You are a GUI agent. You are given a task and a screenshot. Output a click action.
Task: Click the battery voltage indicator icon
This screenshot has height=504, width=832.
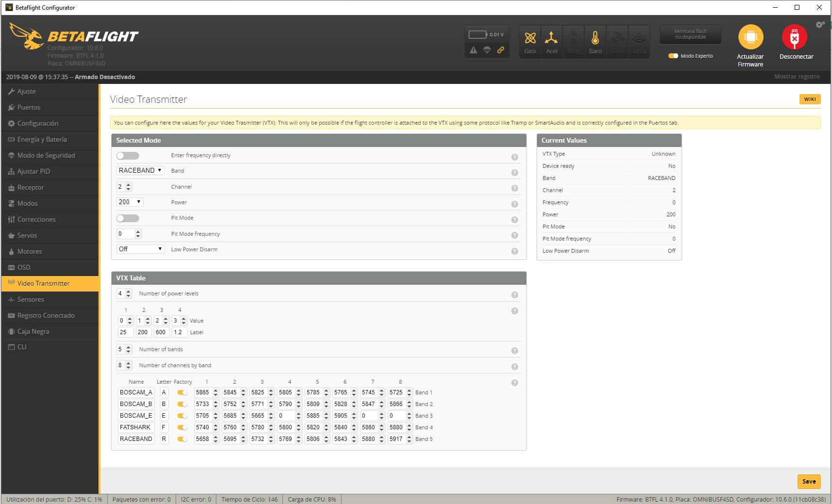[478, 34]
